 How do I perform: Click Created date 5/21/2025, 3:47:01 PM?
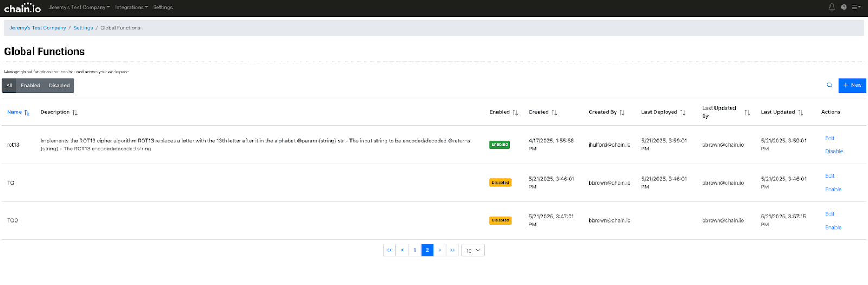[x=551, y=220]
